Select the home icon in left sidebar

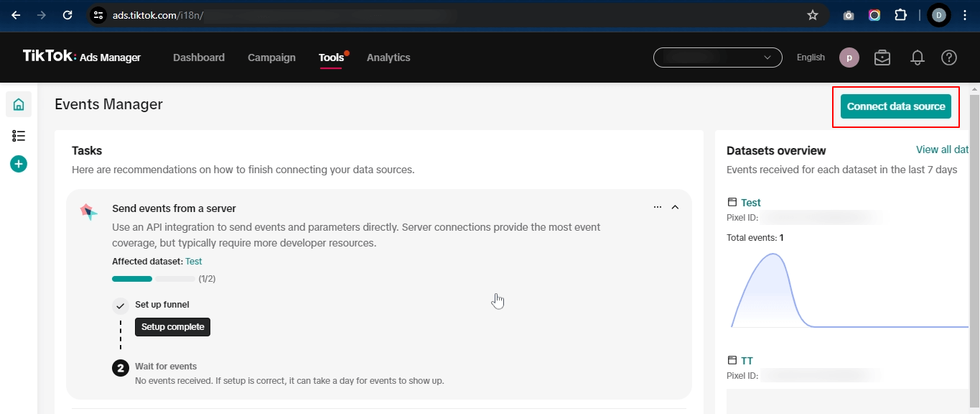pos(19,104)
